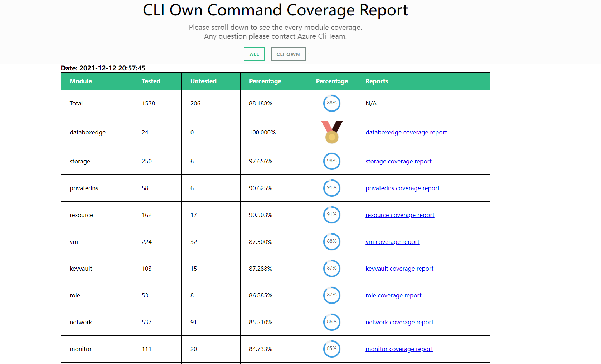Click the 87.500% percentage value
The image size is (601, 364).
click(x=261, y=242)
